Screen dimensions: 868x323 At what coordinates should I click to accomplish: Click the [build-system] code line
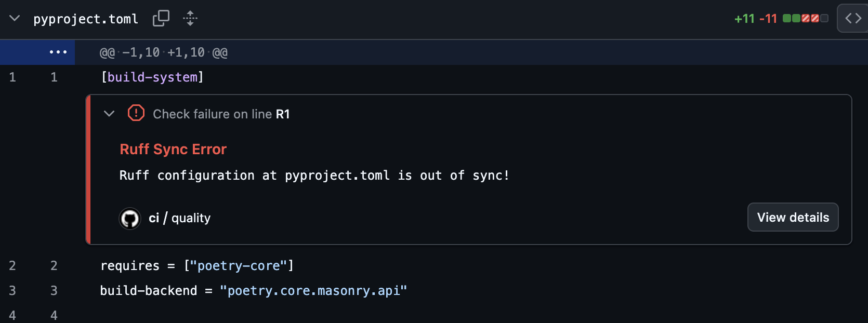click(x=152, y=77)
